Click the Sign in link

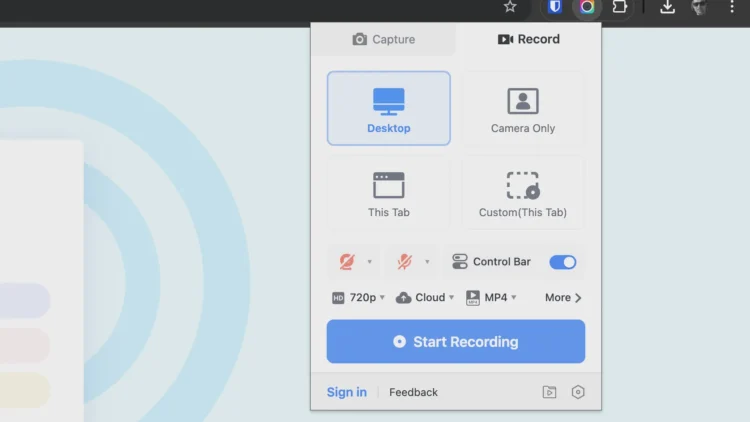(346, 392)
